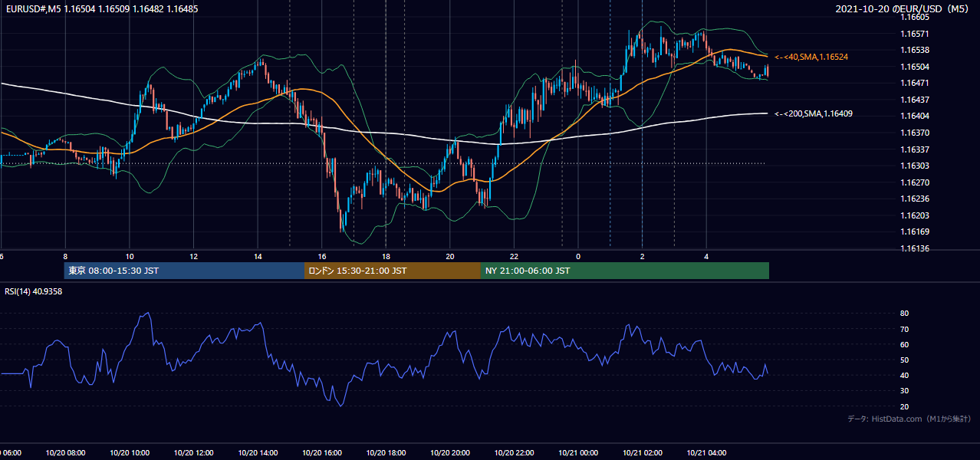The width and height of the screenshot is (980, 460).
Task: Click the 10/20 20:00 date label
Action: pos(450,453)
